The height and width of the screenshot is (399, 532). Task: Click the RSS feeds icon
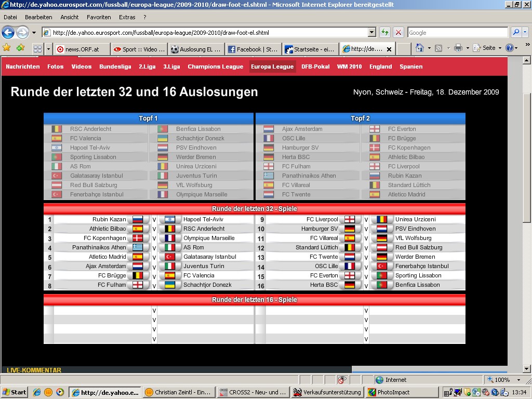click(x=438, y=48)
